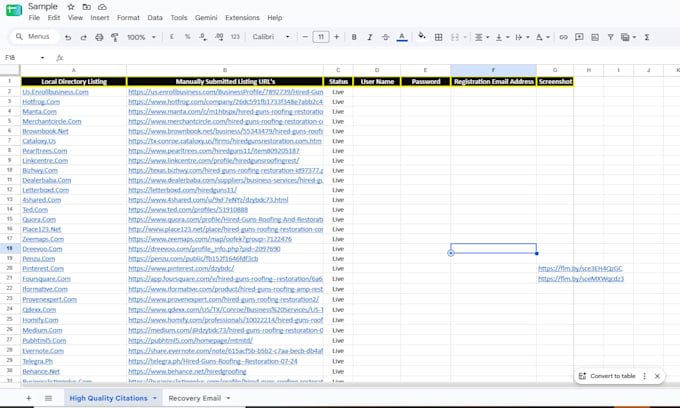Click the merge cells icon
The width and height of the screenshot is (680, 408).
pos(454,37)
